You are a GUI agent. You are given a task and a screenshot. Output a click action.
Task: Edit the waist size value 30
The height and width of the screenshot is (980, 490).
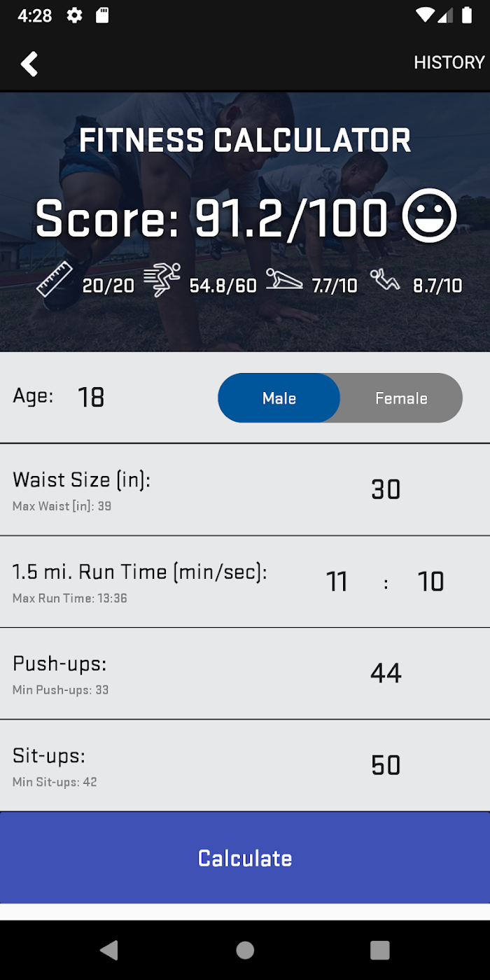pyautogui.click(x=386, y=489)
